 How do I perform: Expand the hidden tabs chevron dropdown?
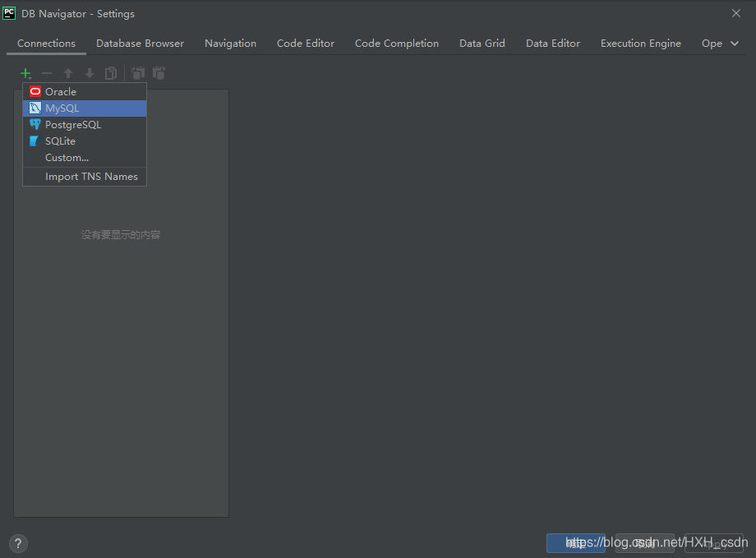click(735, 44)
